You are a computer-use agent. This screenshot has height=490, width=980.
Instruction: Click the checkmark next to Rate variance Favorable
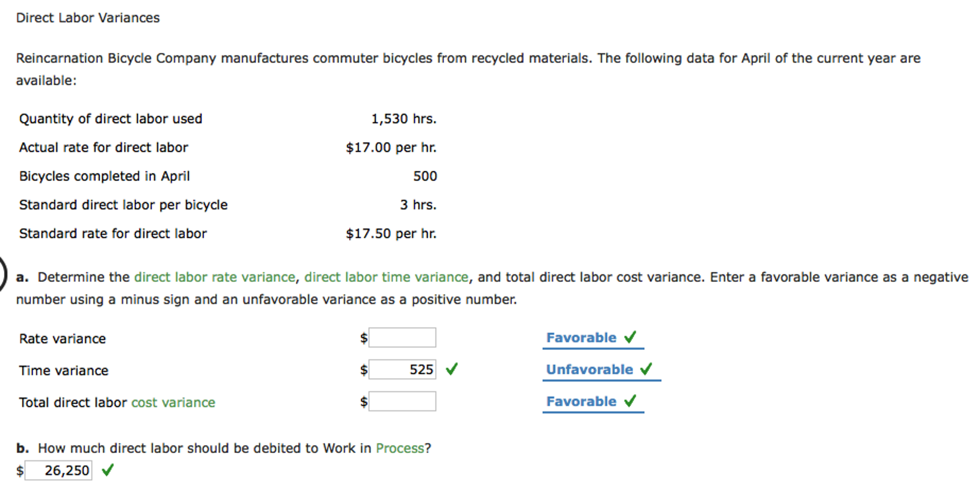click(x=630, y=338)
